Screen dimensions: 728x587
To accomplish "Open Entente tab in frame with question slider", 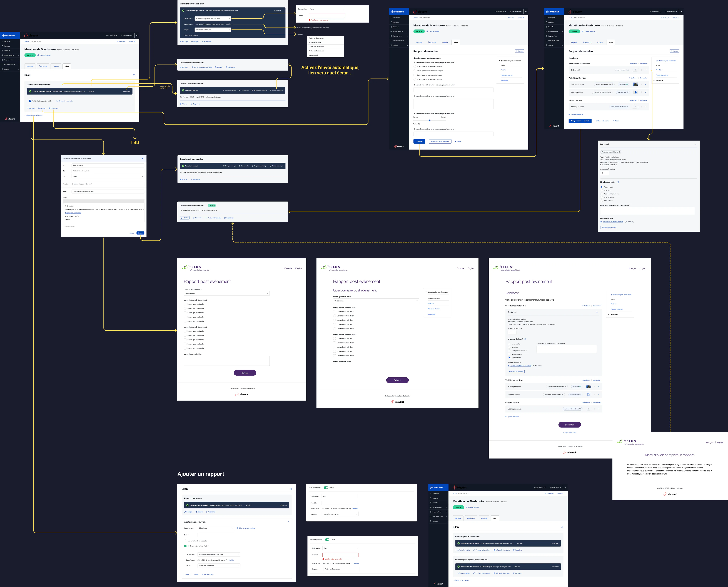I will 445,43.
